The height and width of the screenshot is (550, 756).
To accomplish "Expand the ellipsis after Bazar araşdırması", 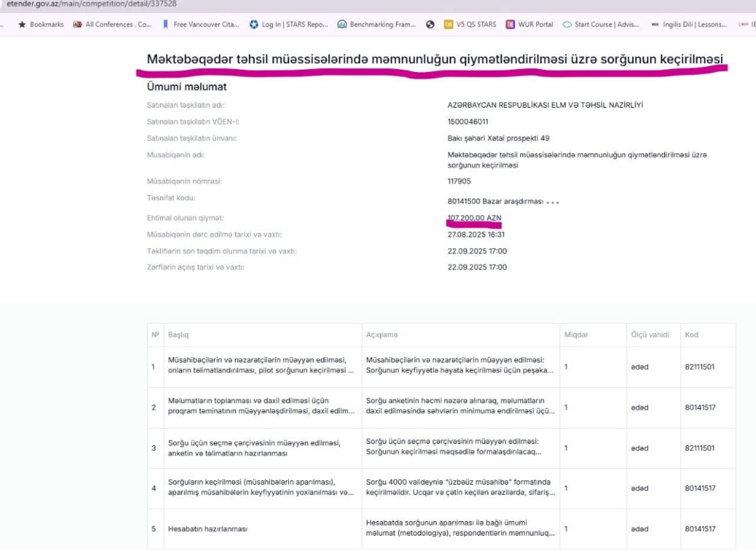I will click(x=553, y=203).
